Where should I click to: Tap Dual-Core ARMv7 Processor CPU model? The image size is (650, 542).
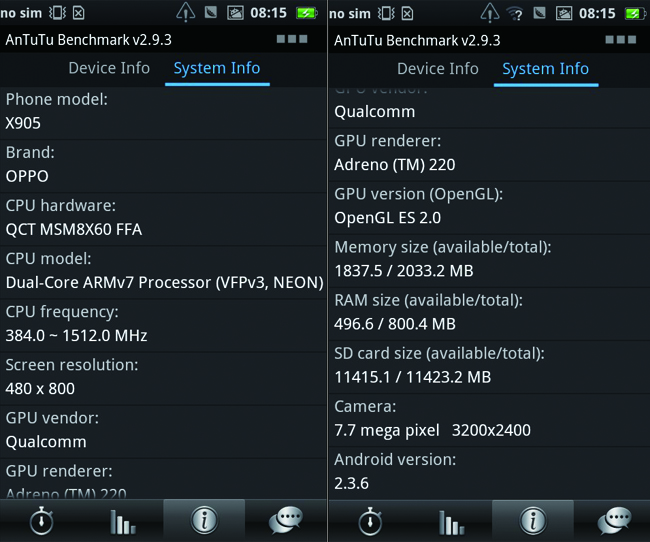click(x=165, y=282)
